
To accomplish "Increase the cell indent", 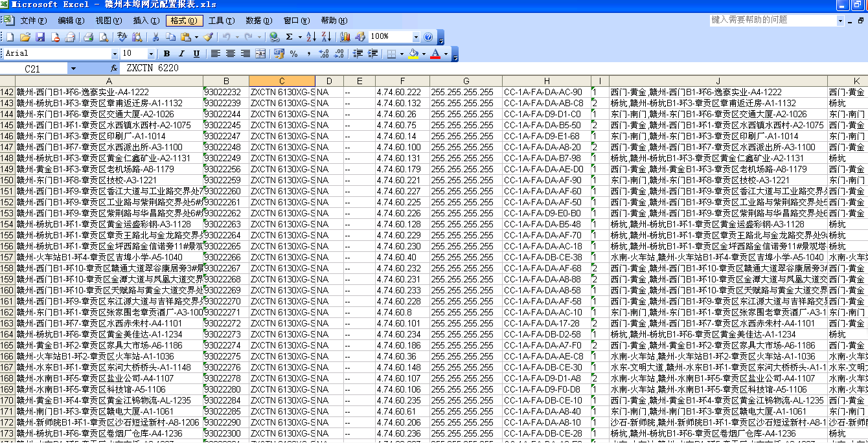I will pos(372,53).
